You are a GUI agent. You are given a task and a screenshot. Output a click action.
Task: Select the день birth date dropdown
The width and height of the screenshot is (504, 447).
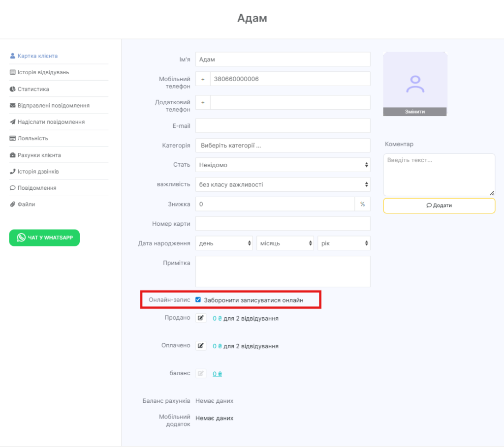click(224, 243)
